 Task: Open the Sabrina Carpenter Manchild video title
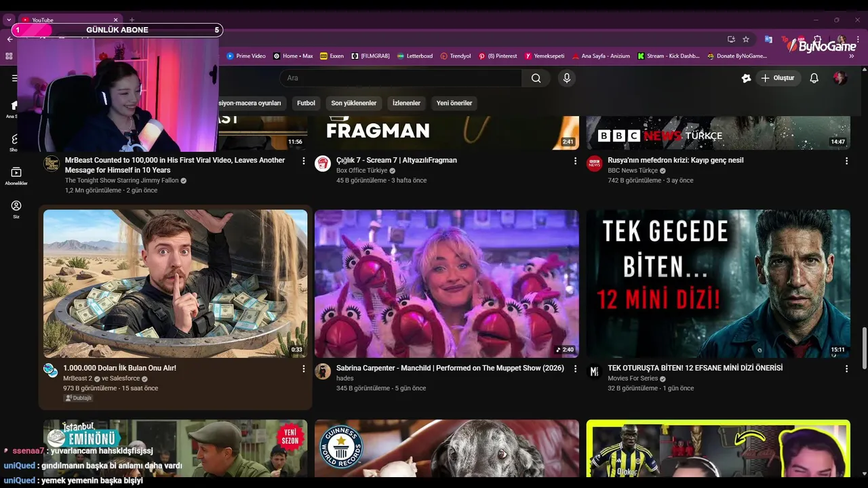point(450,368)
